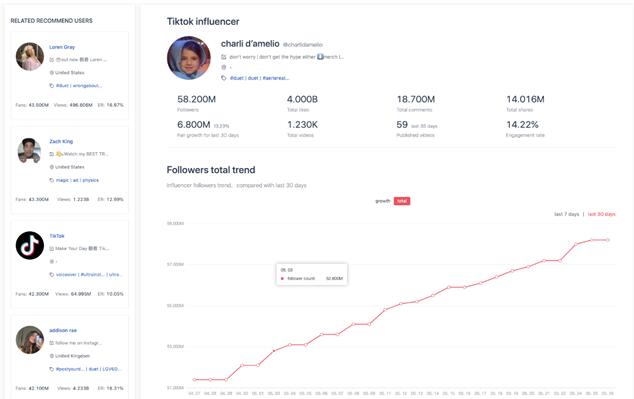Click the first data point on the followers line

point(194,380)
